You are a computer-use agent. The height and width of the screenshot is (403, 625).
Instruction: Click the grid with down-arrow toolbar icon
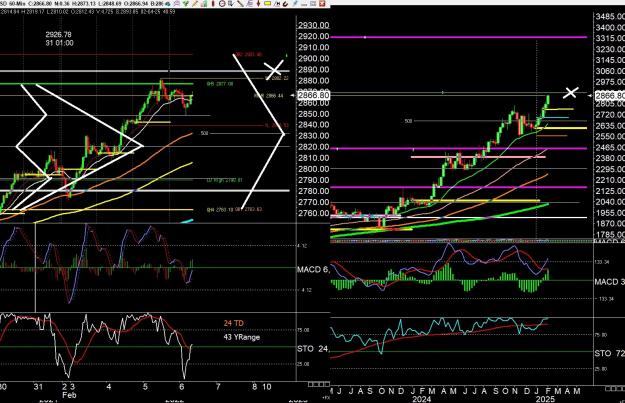point(231,4)
